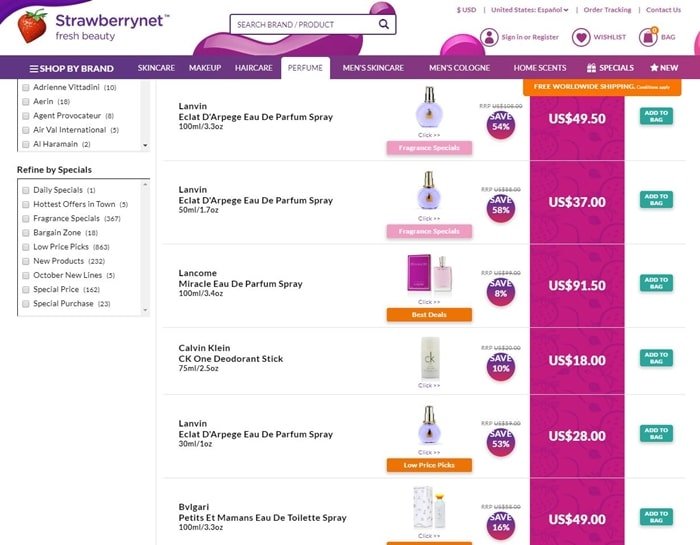Add the Lancome Miracle perfume to the bag
Image resolution: width=700 pixels, height=545 pixels.
coord(656,283)
